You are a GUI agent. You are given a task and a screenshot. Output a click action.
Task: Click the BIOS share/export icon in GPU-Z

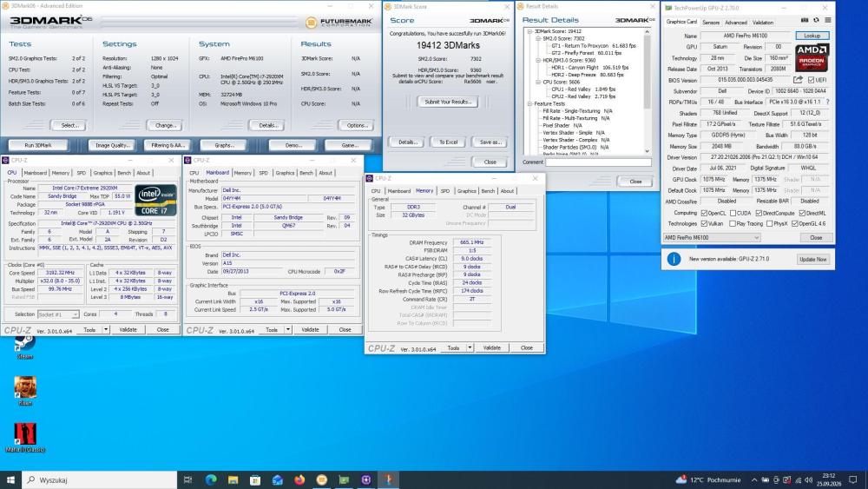pos(798,80)
